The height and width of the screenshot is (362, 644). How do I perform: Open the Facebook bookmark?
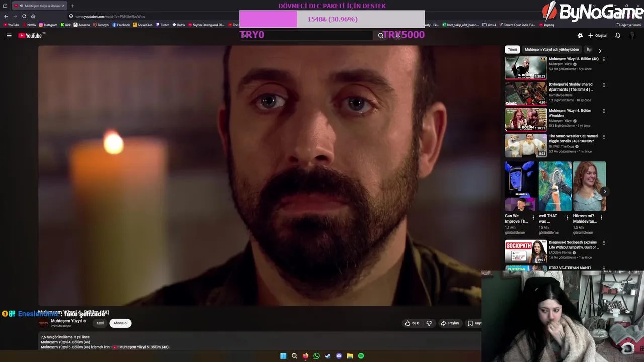(x=121, y=25)
